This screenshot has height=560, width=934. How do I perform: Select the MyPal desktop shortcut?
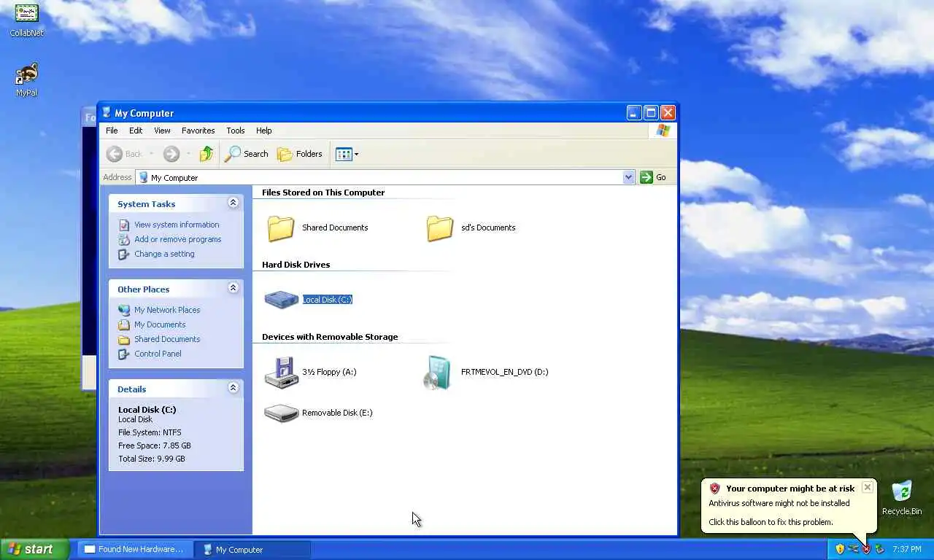tap(27, 80)
